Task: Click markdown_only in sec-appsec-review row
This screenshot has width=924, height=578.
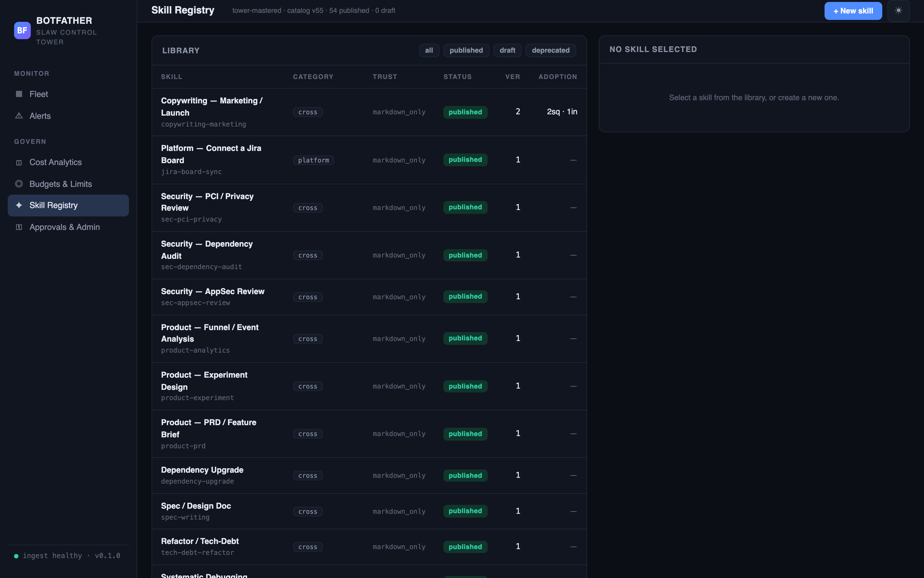Action: tap(399, 297)
